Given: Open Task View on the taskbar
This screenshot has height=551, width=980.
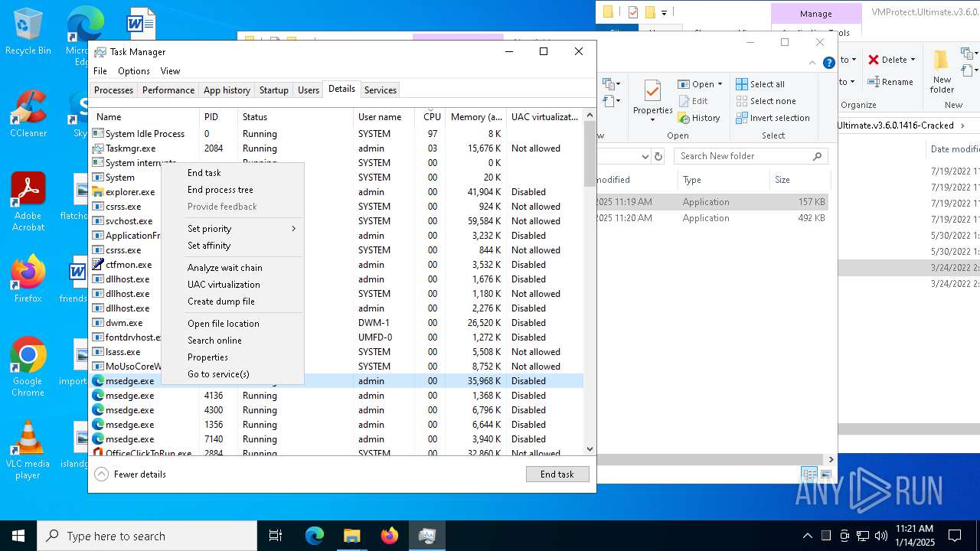Looking at the screenshot, I should click(276, 536).
